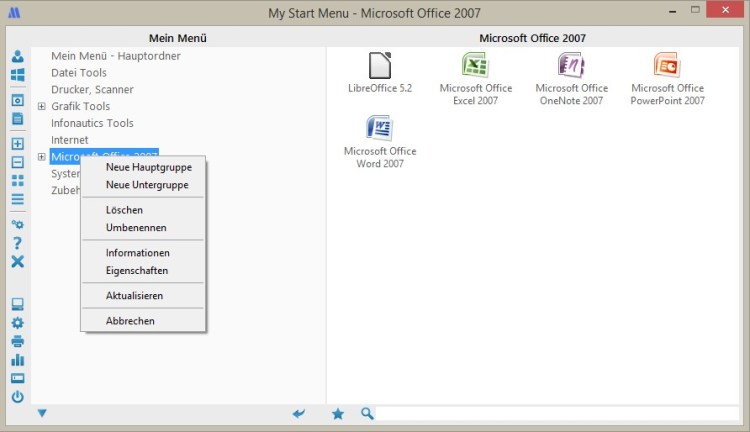Screen dimensions: 750x432
Task: Click the single gear settings icon
Action: click(x=18, y=323)
